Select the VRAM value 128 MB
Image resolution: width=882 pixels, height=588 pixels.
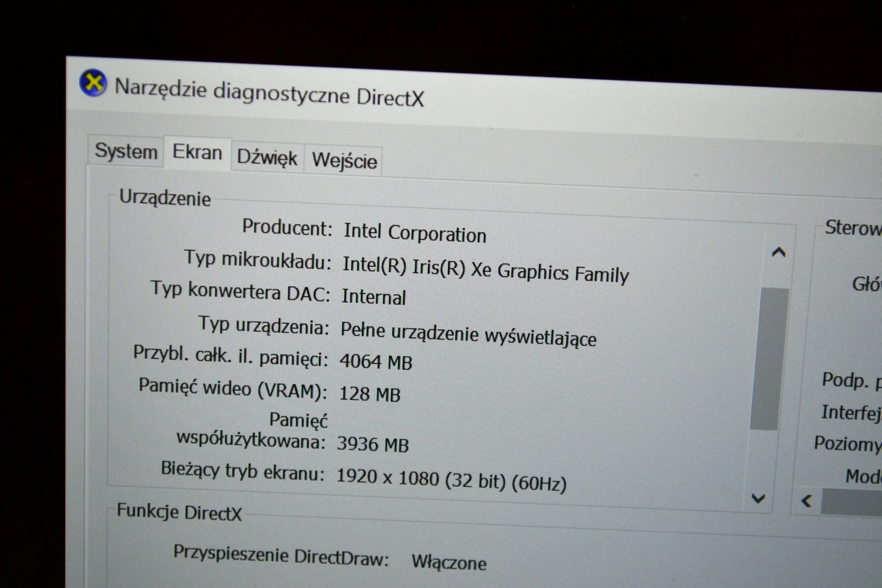[x=370, y=393]
